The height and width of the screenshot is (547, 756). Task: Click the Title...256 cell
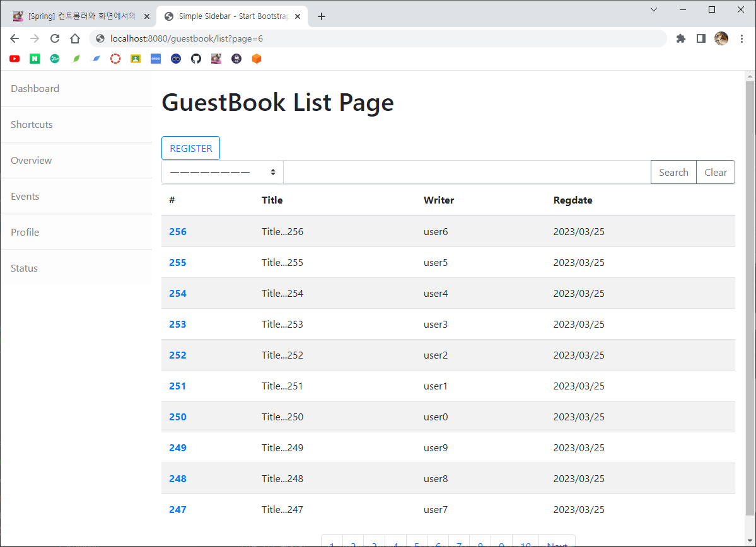click(282, 232)
